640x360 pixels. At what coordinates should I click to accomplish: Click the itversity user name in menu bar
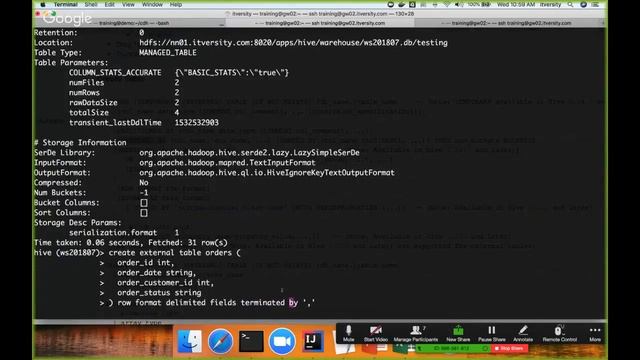(550, 4)
